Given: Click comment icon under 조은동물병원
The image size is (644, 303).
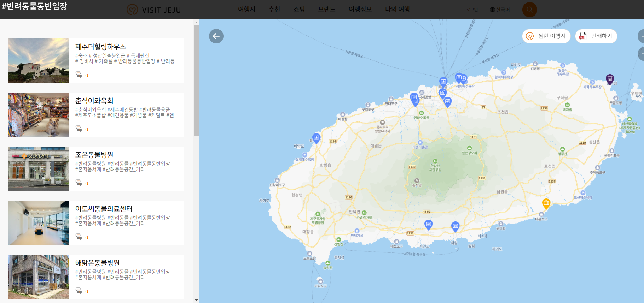Looking at the screenshot, I should pos(79,183).
